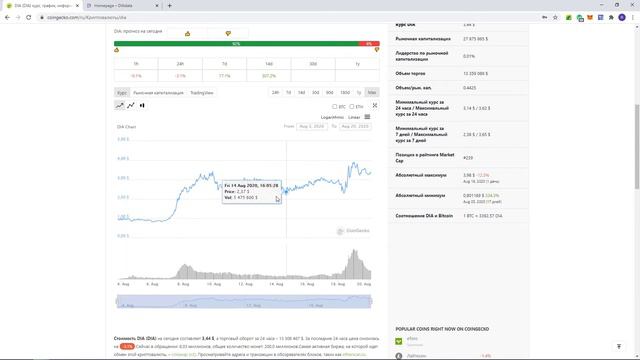
Task: Click the Абсолютный минимум row label
Action: point(420,196)
